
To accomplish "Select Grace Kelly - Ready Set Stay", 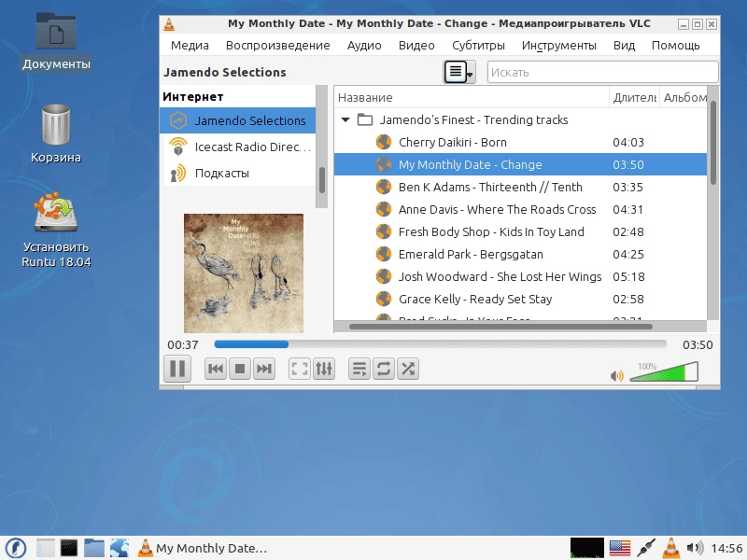I will click(x=520, y=299).
